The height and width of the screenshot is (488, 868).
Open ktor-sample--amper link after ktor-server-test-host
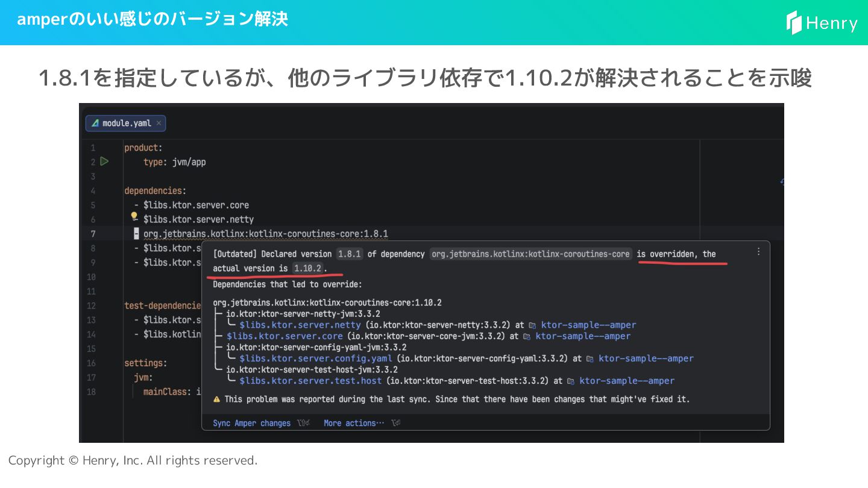627,381
